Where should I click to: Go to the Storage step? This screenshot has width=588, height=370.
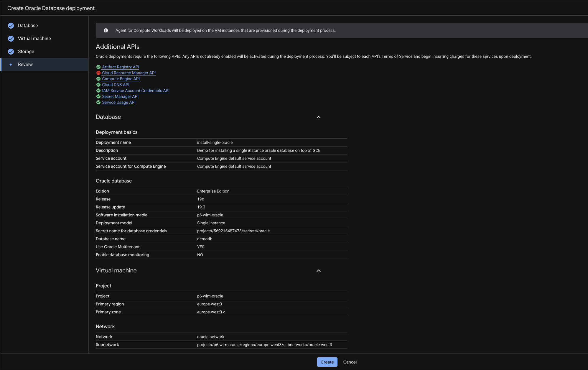(x=45, y=52)
